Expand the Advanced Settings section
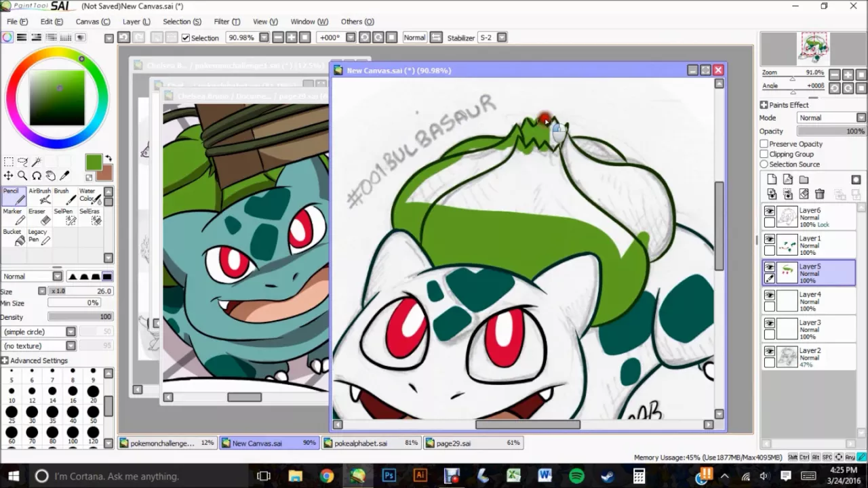Screen dimensions: 868x488 point(5,361)
